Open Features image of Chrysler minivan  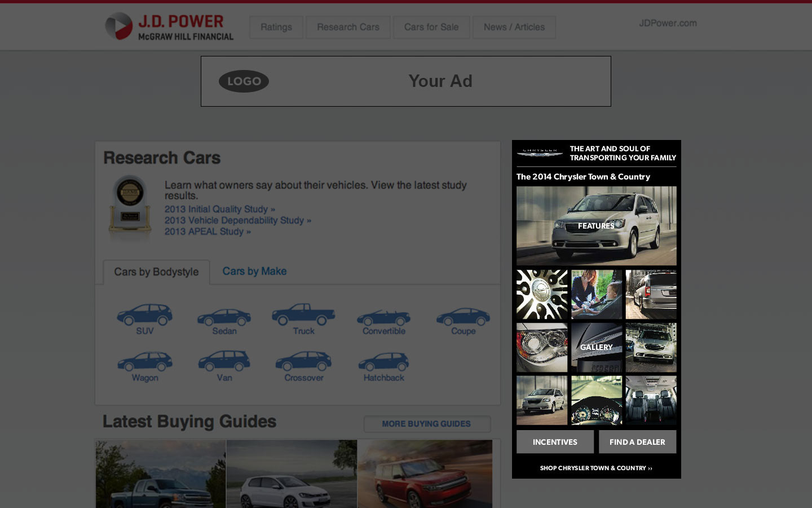[x=596, y=226]
